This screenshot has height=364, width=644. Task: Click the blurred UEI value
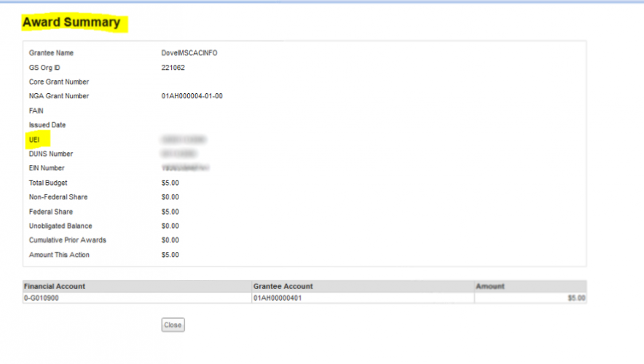pyautogui.click(x=184, y=139)
